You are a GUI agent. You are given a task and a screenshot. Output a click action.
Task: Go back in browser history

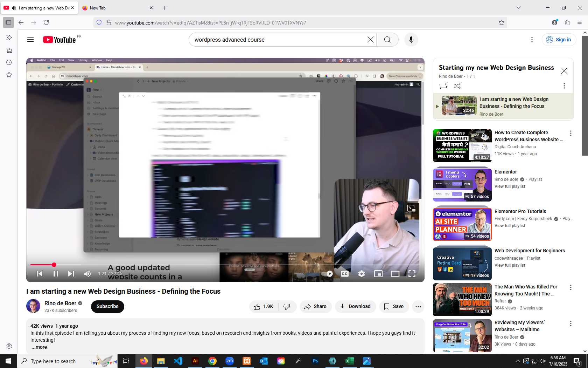coord(21,22)
